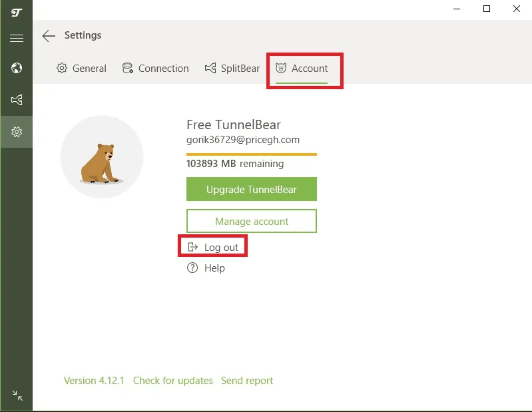This screenshot has width=532, height=412.
Task: Minimize the TunnelBear window
Action: tap(457, 9)
